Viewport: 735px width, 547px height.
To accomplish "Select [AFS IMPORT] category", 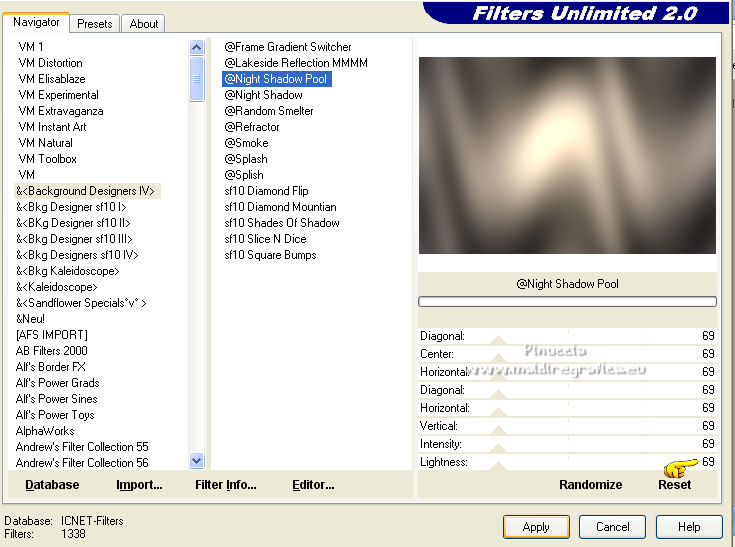I will tap(52, 335).
